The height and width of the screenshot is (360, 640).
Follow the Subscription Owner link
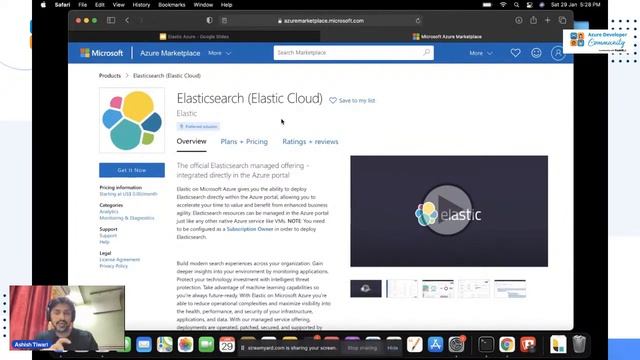coord(250,229)
